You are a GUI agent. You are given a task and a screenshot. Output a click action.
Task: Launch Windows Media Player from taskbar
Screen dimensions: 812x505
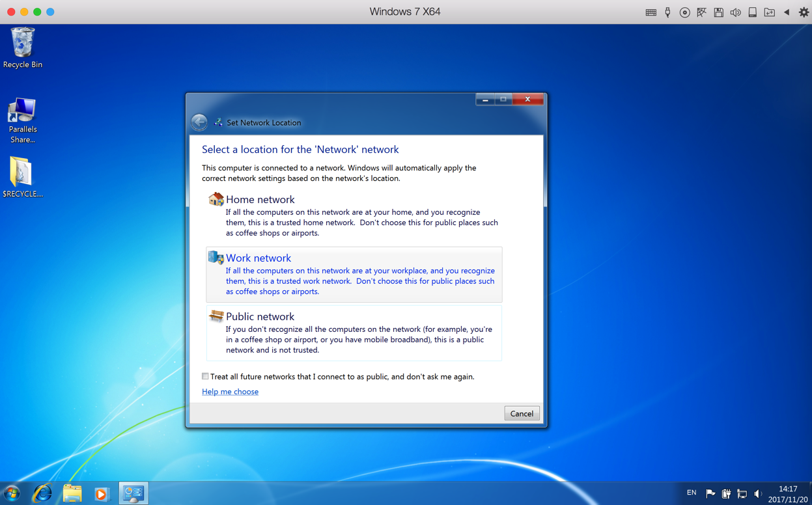tap(101, 494)
